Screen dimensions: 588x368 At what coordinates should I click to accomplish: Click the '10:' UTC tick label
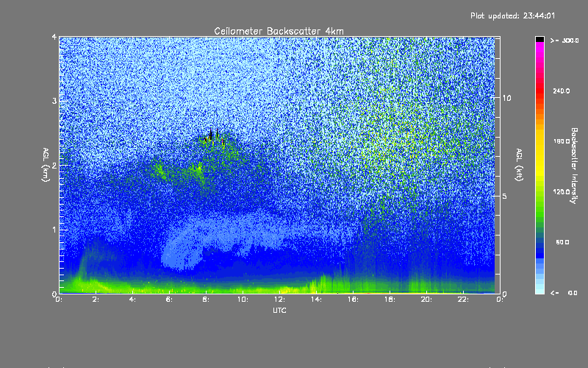tap(243, 300)
